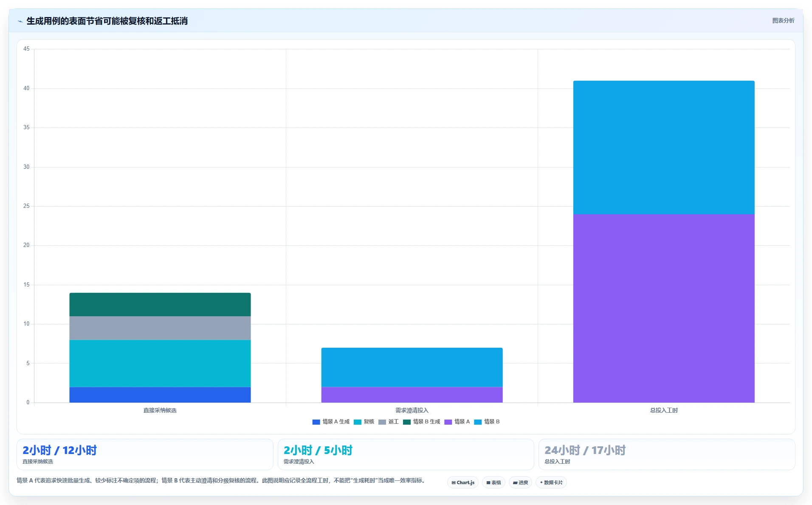Click the 2小时 / 5小时 data card value
This screenshot has width=812, height=505.
point(318,450)
